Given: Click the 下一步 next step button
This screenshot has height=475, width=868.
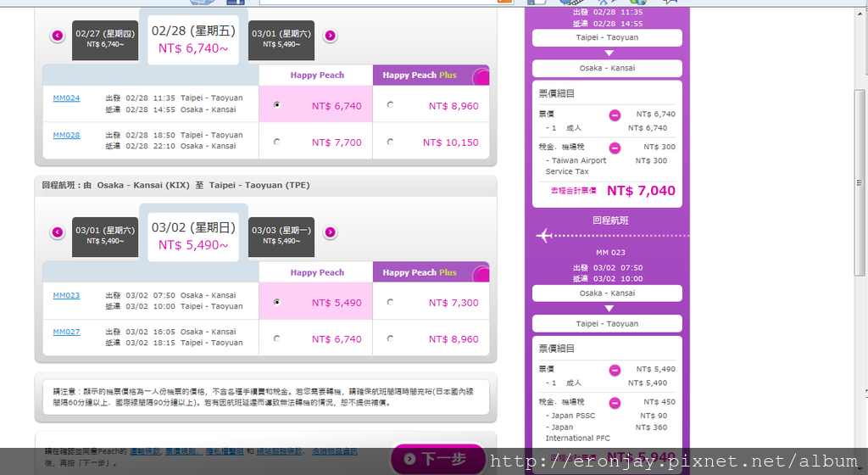Looking at the screenshot, I should 438,459.
